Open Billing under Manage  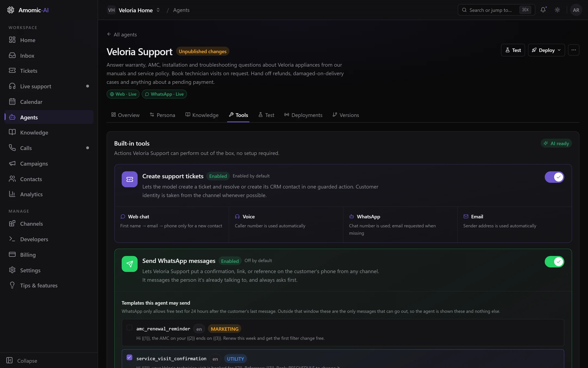coord(49,255)
